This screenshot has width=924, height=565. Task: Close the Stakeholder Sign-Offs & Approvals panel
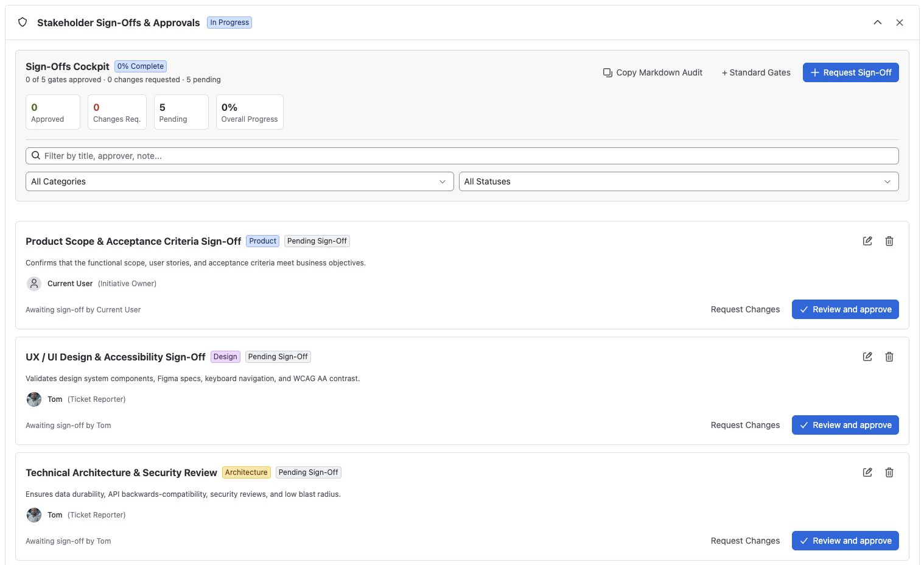[899, 23]
